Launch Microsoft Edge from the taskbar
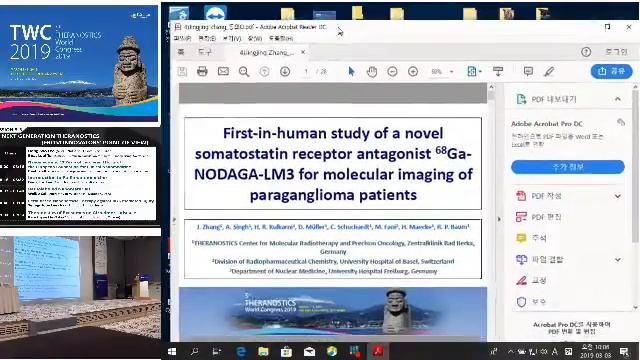Image resolution: width=640 pixels, height=360 pixels. click(241, 351)
